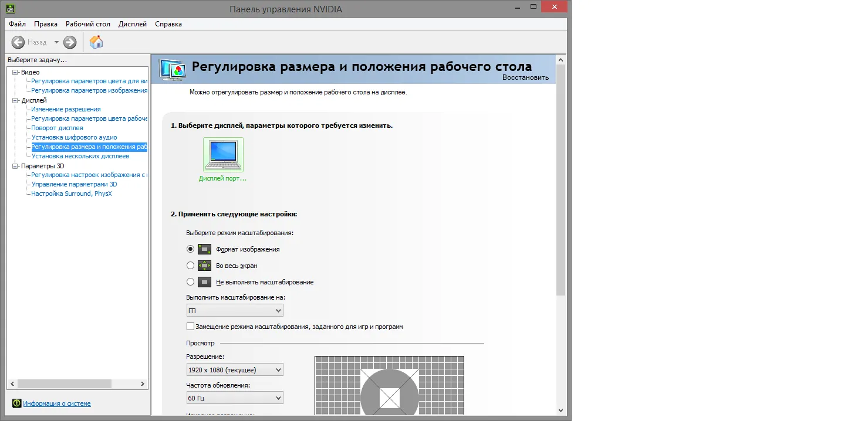Screen dimensions: 868x421
Task: Open the Правка menu
Action: [46, 24]
